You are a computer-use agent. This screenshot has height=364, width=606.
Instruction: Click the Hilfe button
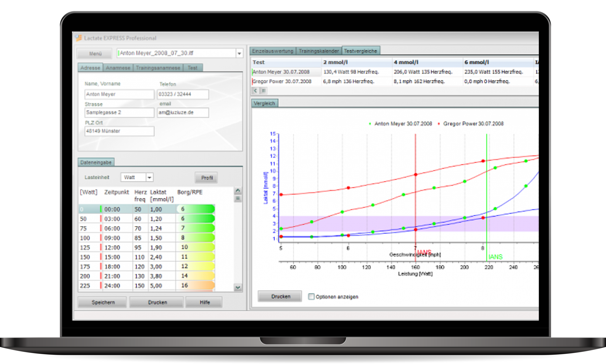[204, 302]
